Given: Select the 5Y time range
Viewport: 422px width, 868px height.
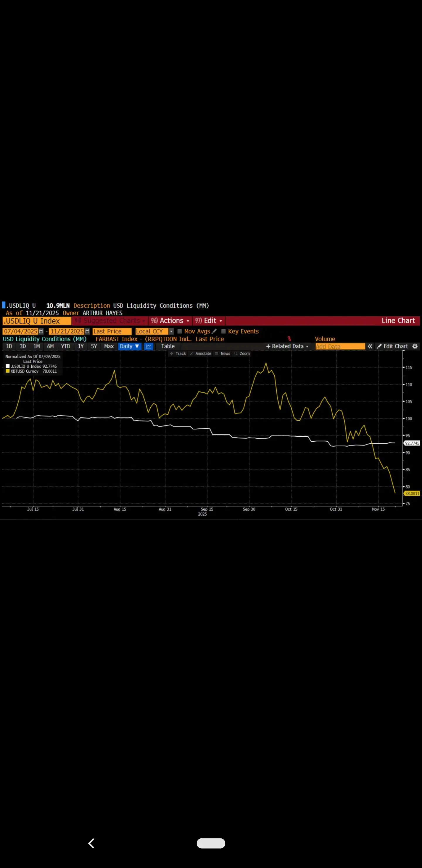Looking at the screenshot, I should 93,346.
